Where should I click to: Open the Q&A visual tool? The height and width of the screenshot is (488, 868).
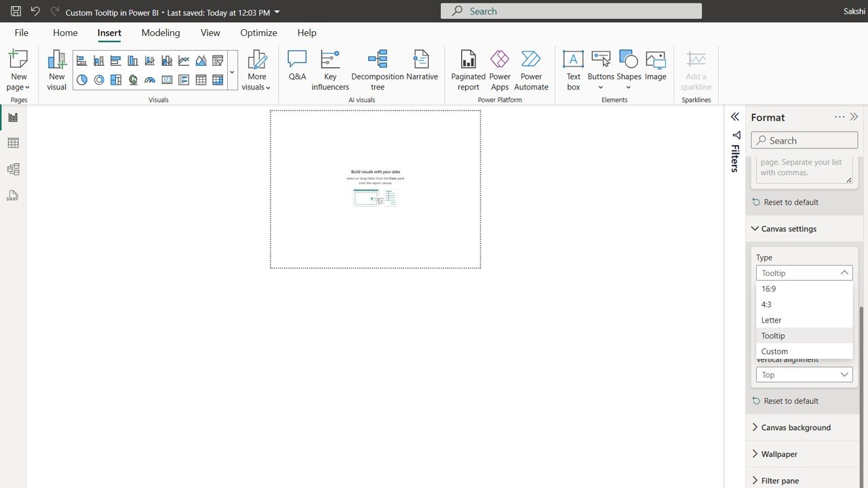pos(297,66)
